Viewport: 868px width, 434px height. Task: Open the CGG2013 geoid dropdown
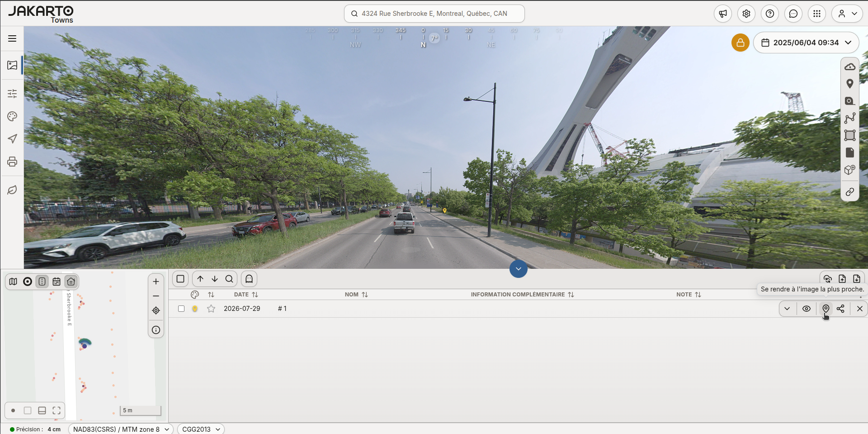point(201,429)
